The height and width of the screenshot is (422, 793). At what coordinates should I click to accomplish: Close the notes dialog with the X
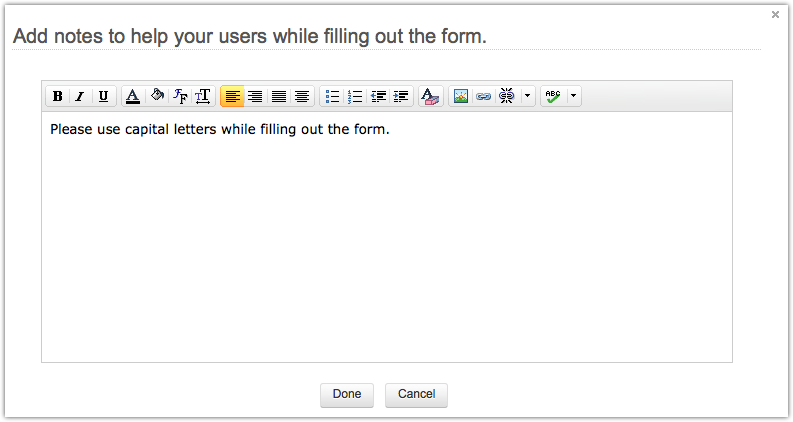tap(775, 15)
